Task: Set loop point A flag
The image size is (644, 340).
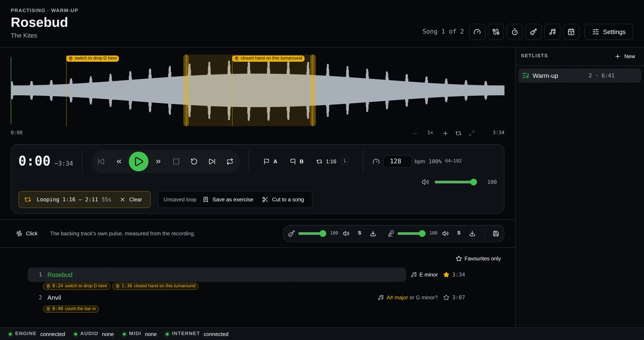Action: 270,161
